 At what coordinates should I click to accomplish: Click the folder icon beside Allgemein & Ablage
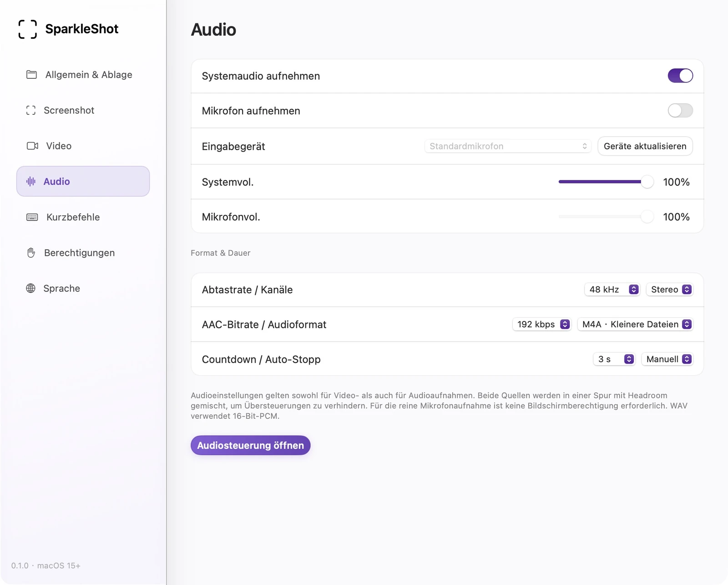(x=31, y=75)
